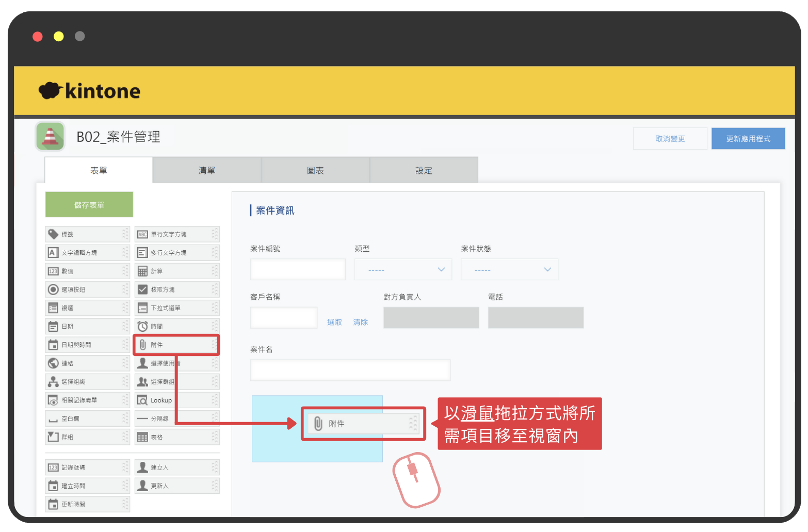Select the 更新人 modifier field icon
The height and width of the screenshot is (532, 808).
pyautogui.click(x=142, y=486)
